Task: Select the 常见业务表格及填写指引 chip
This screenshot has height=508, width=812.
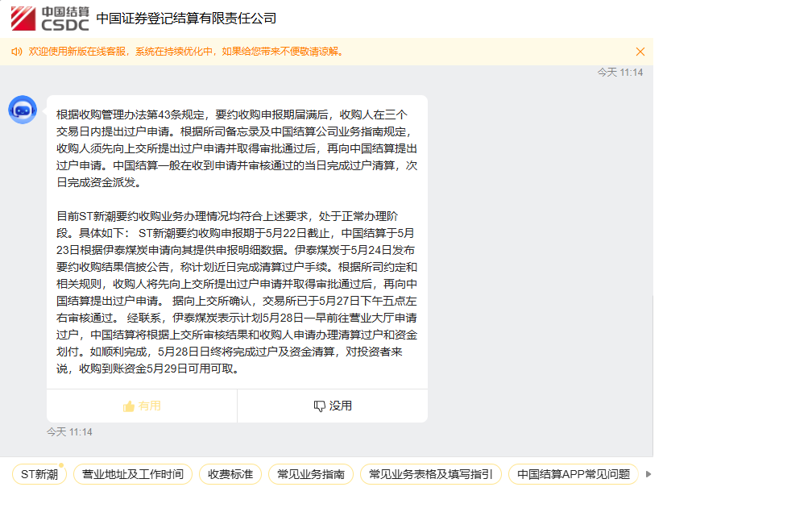Action: [430, 474]
